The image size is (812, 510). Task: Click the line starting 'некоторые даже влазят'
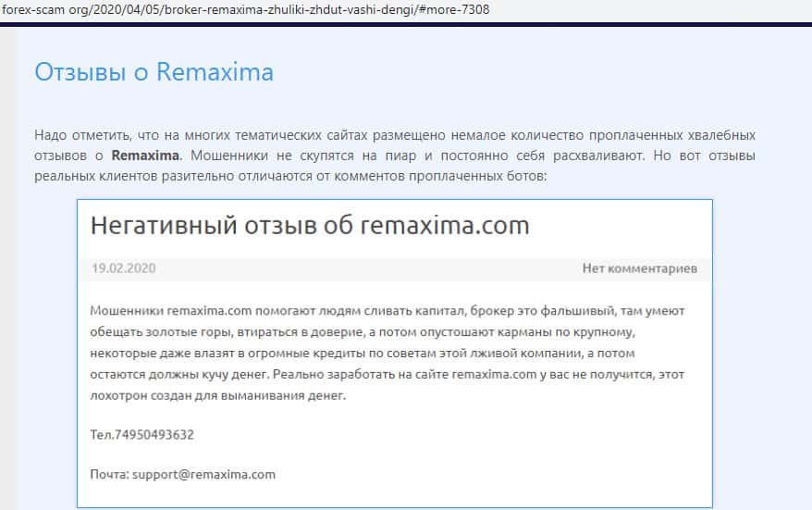click(x=363, y=354)
